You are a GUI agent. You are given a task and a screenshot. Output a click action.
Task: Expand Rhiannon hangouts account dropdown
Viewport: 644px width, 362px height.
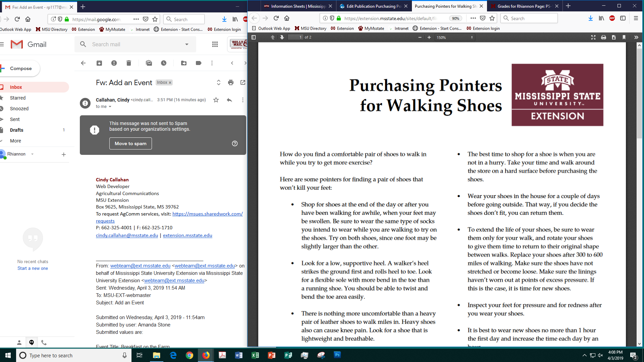coord(32,154)
